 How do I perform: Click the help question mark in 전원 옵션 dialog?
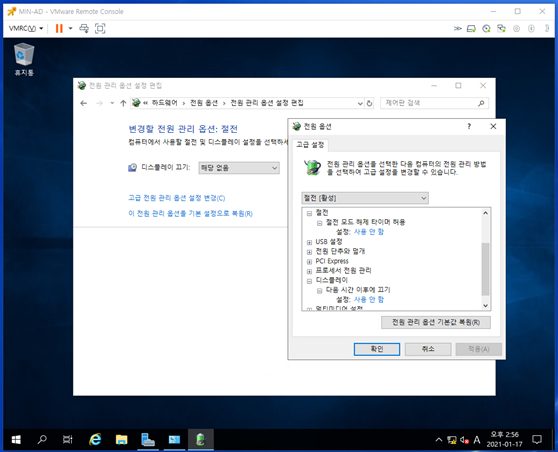469,126
